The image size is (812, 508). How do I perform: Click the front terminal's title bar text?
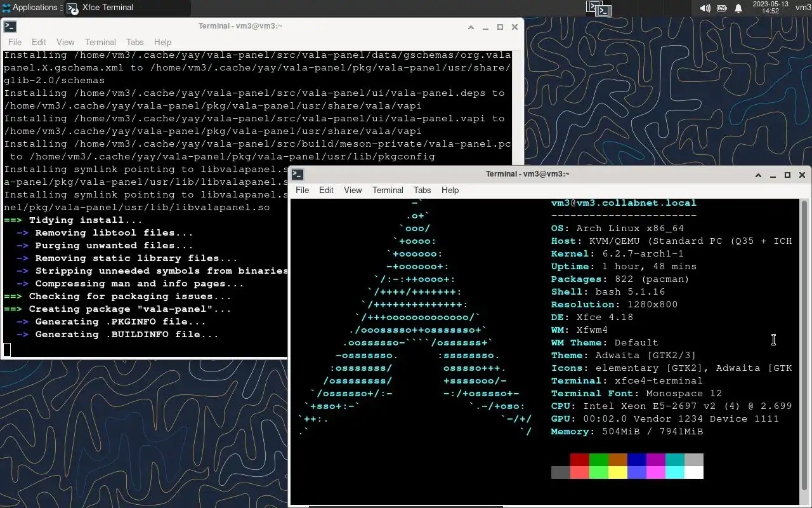click(527, 174)
